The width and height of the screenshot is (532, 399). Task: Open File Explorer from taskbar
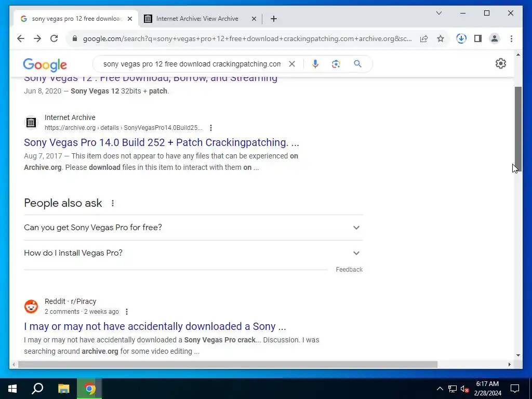click(63, 389)
